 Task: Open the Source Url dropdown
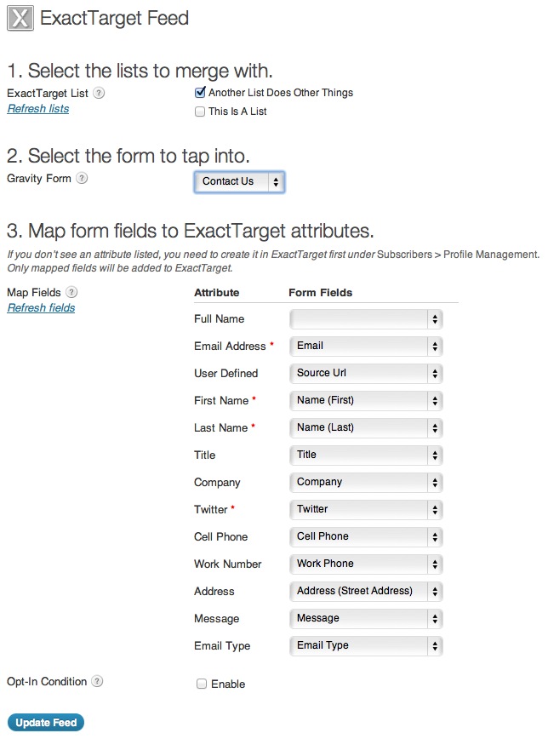click(366, 373)
